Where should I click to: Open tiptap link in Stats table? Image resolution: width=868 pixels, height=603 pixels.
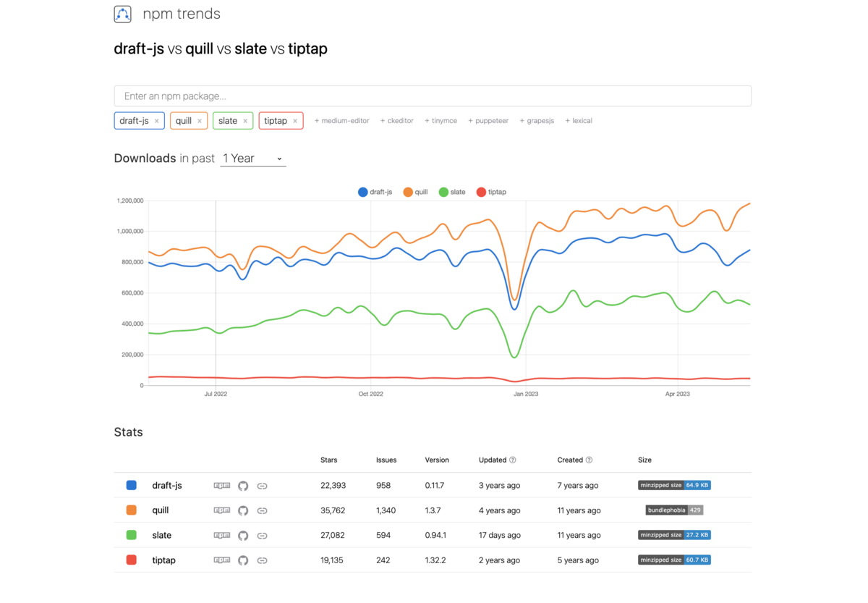click(164, 560)
